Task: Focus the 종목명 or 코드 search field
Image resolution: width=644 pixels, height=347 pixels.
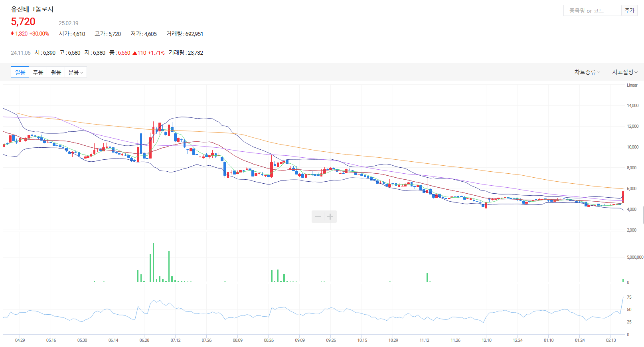Action: (593, 11)
